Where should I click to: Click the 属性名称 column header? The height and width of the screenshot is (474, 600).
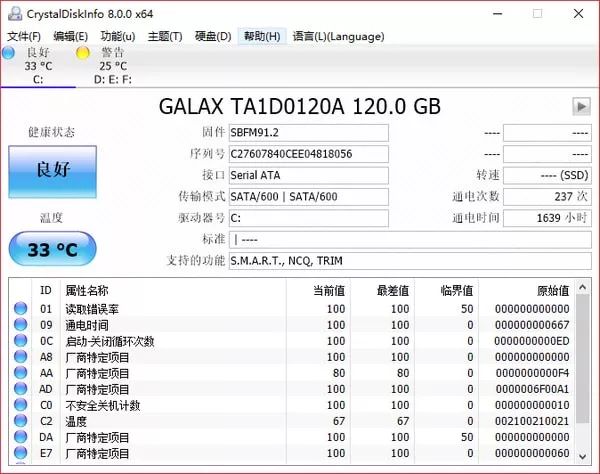[173, 290]
